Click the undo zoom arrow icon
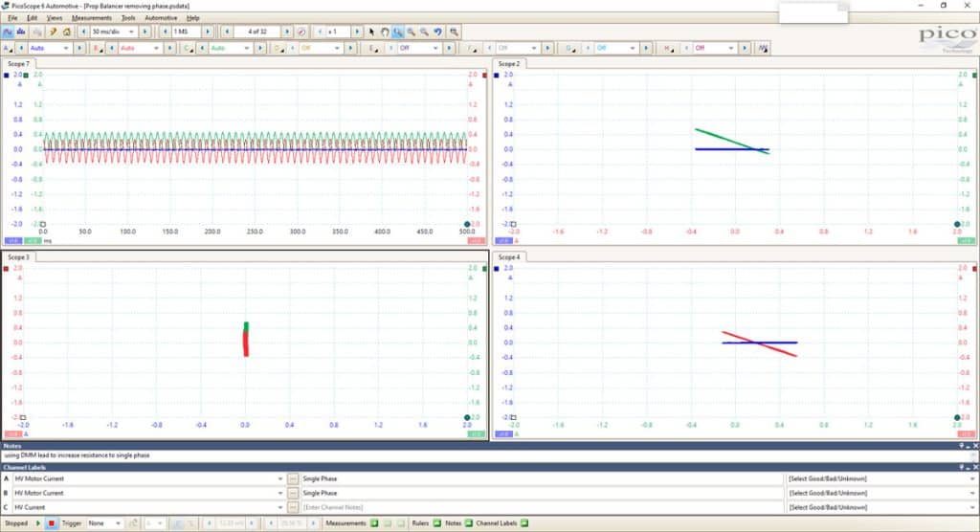Viewport: 980px width, 532px height. [438, 32]
